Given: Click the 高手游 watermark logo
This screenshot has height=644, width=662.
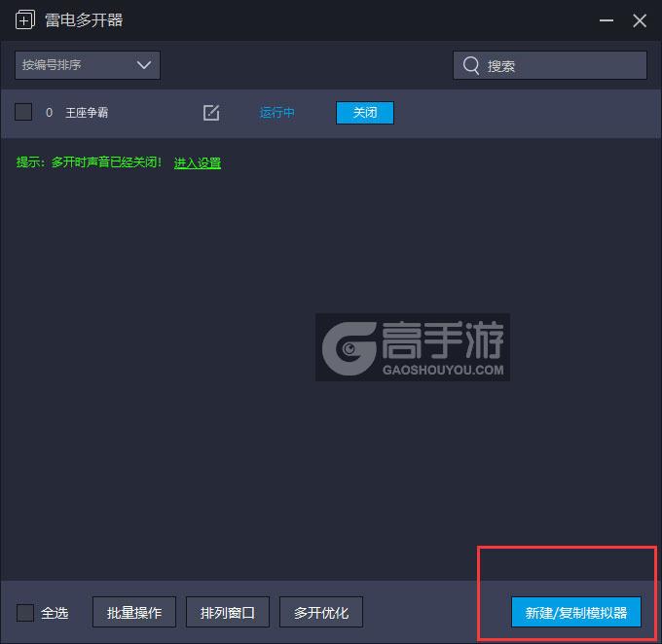Looking at the screenshot, I should [x=413, y=347].
